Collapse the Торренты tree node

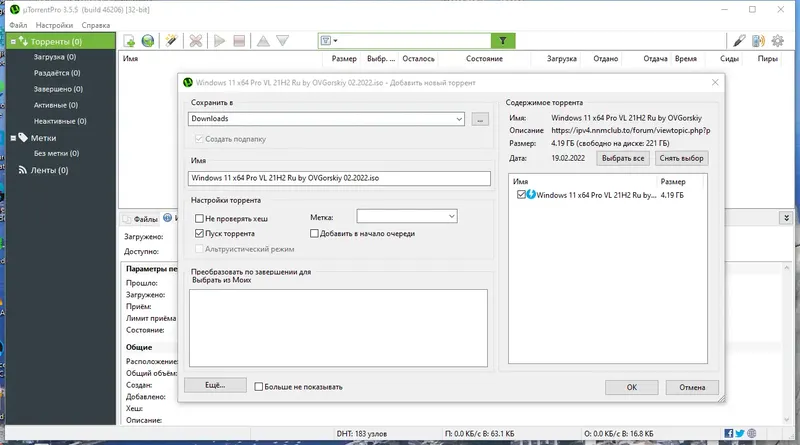tap(13, 41)
